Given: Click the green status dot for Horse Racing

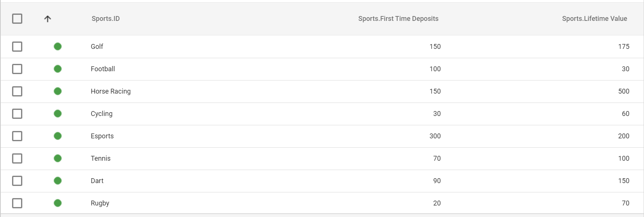Looking at the screenshot, I should pos(58,91).
